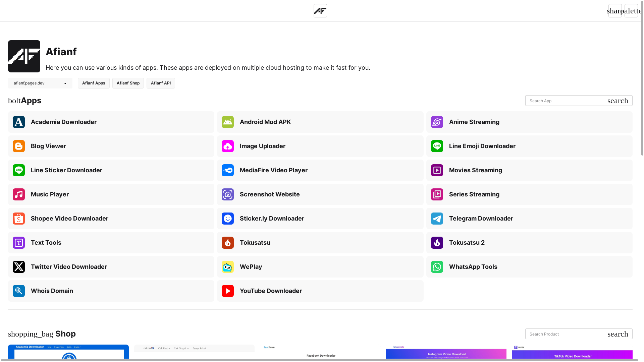The image size is (644, 362).
Task: Open Shopee Video Downloader link text
Action: tap(70, 219)
